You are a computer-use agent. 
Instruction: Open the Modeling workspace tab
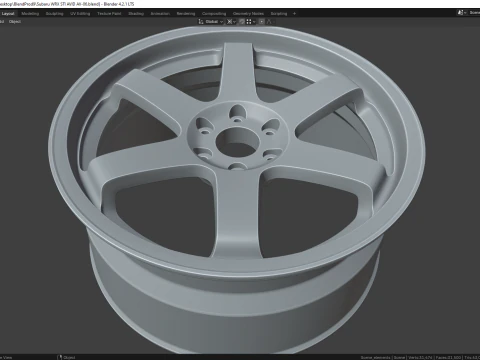click(30, 14)
